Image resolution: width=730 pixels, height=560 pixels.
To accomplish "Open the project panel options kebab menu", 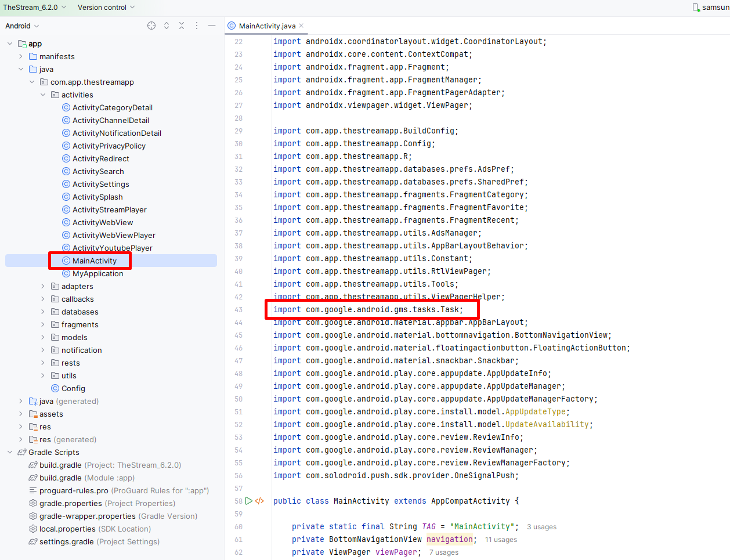I will tap(197, 26).
